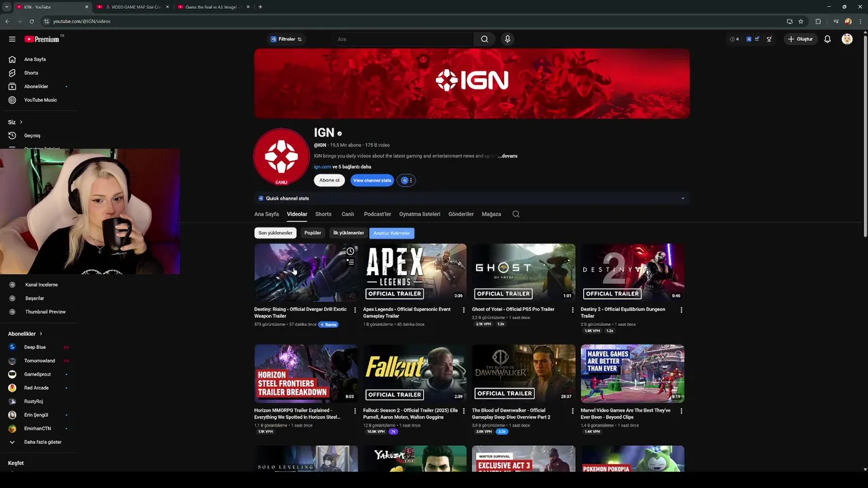Click the search magnifier button
Image resolution: width=868 pixels, height=488 pixels.
tap(484, 39)
